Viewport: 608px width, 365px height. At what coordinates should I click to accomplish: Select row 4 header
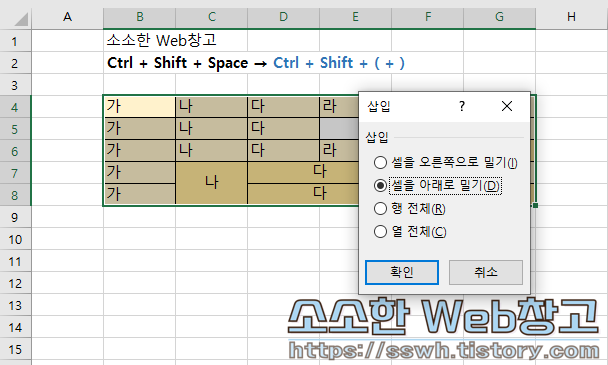15,107
